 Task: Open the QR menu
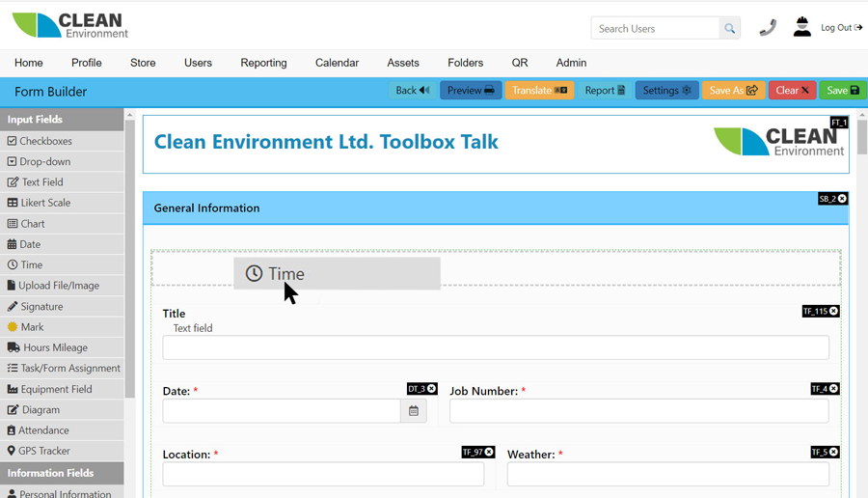pos(520,63)
